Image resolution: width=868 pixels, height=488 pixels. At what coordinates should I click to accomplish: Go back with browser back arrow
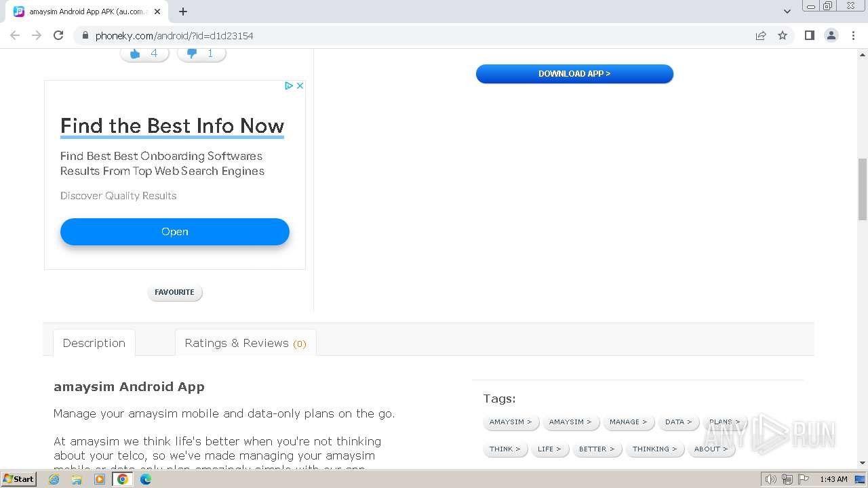15,35
